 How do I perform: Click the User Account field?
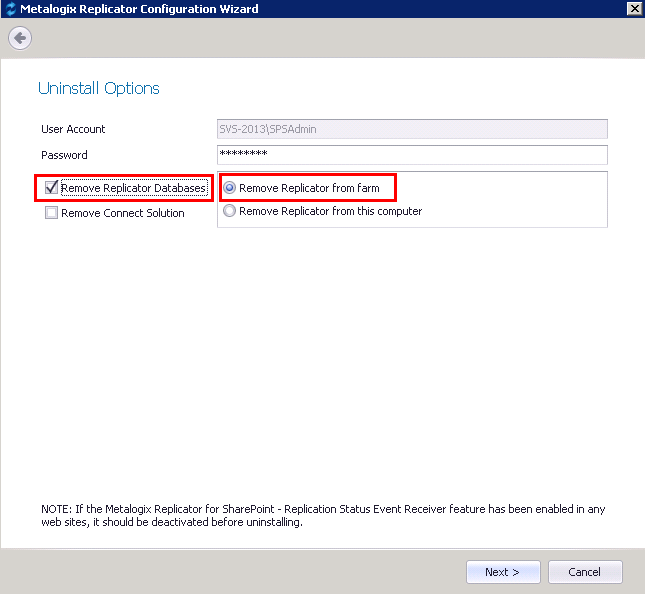pyautogui.click(x=412, y=129)
